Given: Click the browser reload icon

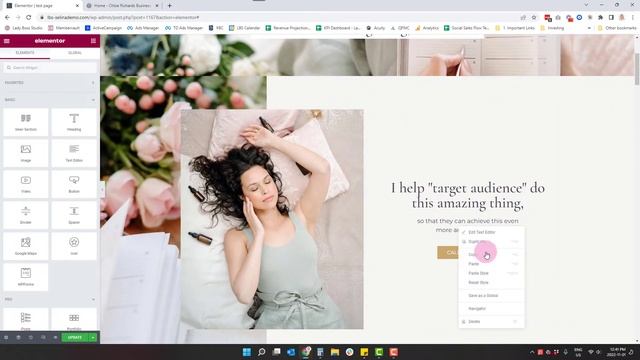Looking at the screenshot, I should 29,18.
